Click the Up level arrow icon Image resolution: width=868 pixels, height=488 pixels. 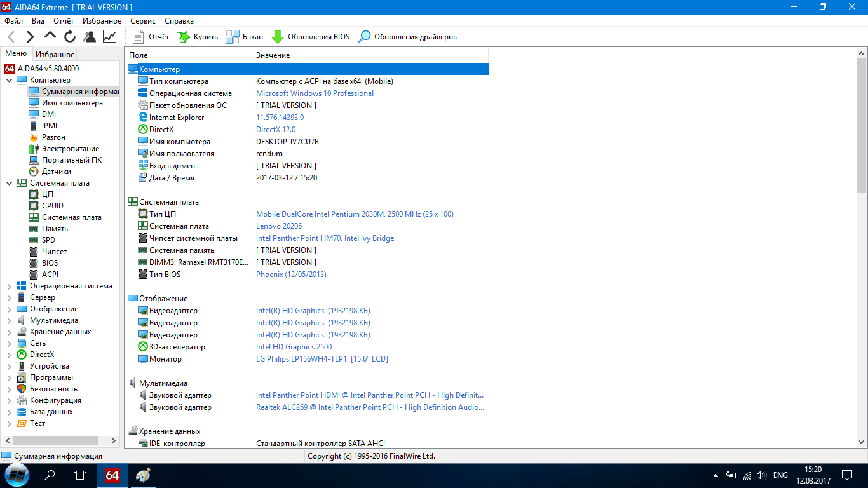click(x=50, y=36)
